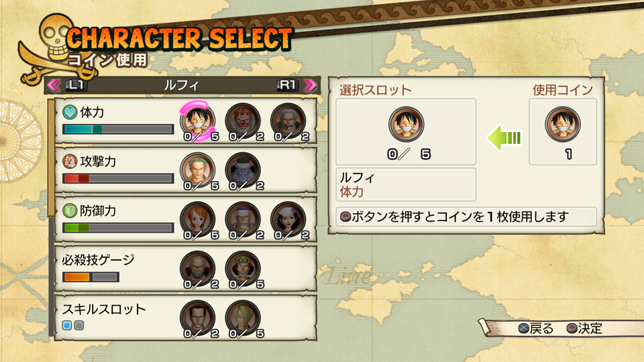Image resolution: width=644 pixels, height=362 pixels.
Task: Click the gray skill slot square
Action: 79,326
